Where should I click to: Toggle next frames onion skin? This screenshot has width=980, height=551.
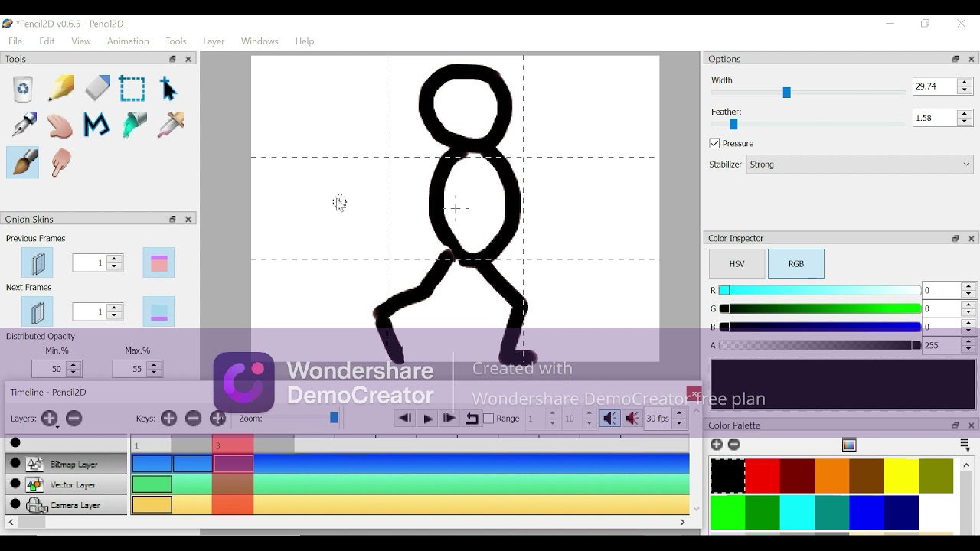coord(38,312)
